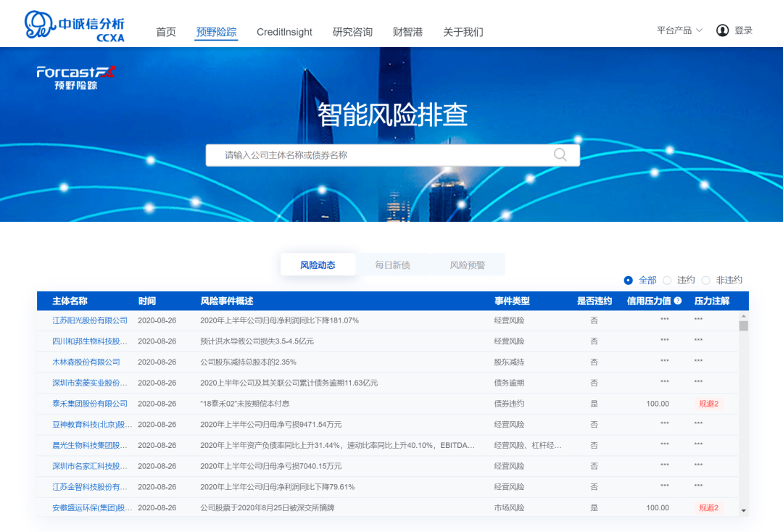Open CreditInsight in the top navigation
Viewport: 783px width, 532px height.
coord(284,32)
